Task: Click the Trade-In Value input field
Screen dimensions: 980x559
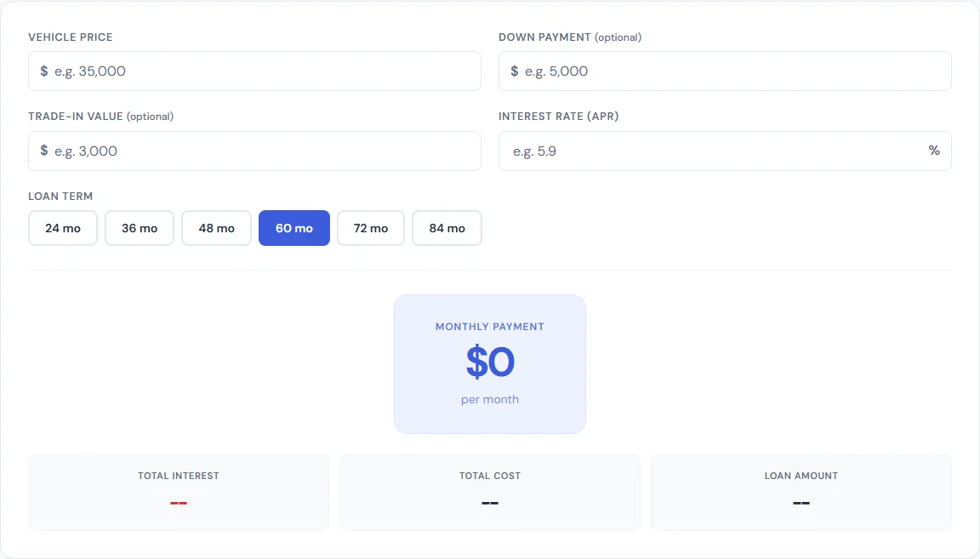Action: 254,151
